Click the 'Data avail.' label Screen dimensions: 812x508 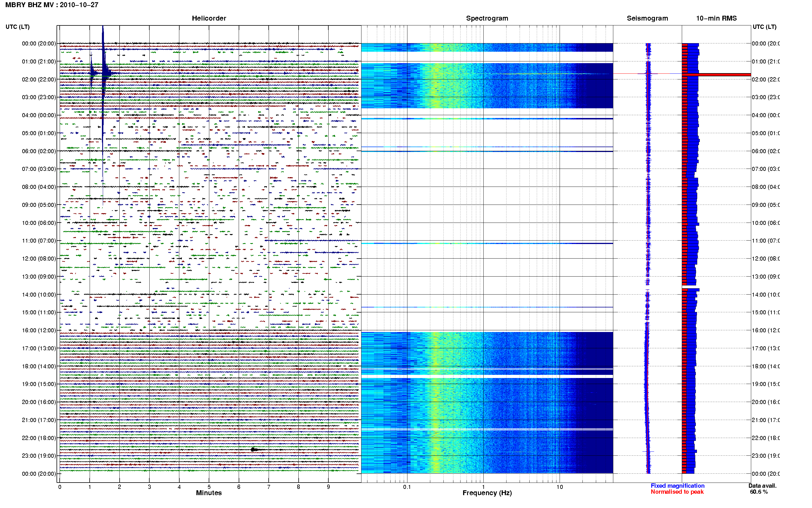click(x=762, y=486)
